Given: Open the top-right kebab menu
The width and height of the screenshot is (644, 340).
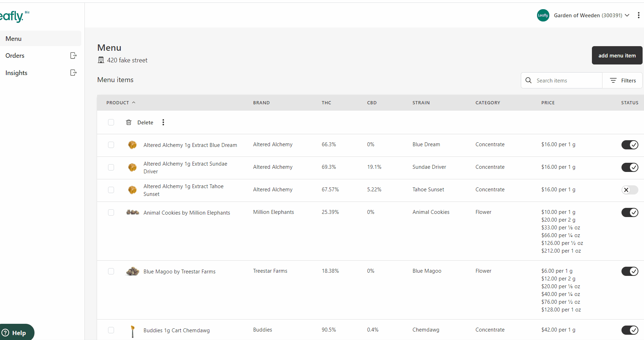Looking at the screenshot, I should (638, 15).
